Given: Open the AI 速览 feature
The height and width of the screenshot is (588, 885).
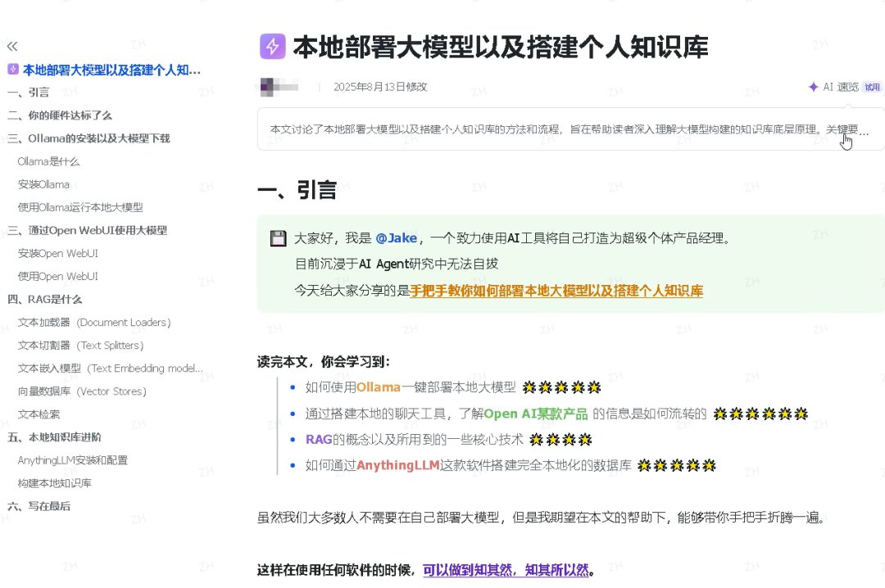Looking at the screenshot, I should click(841, 87).
